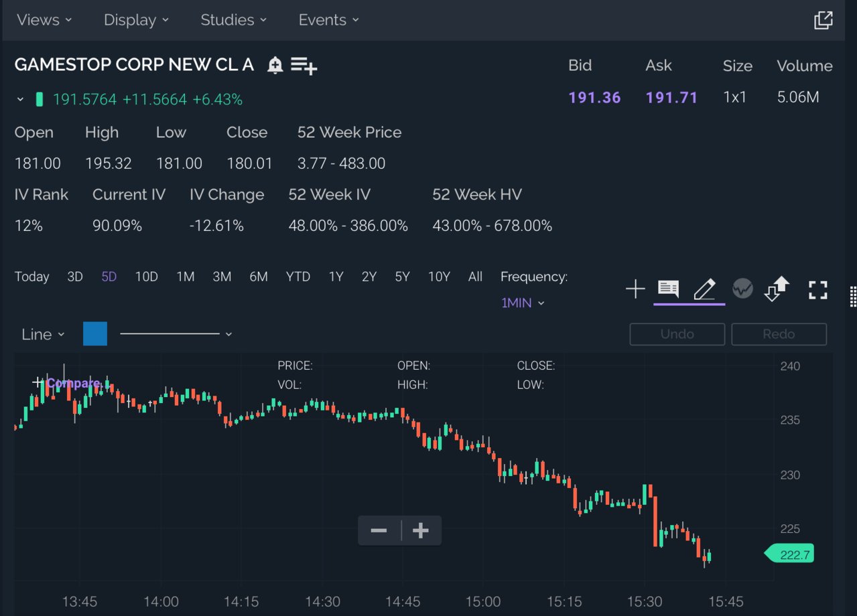Choose the 5Y time range

click(x=402, y=277)
